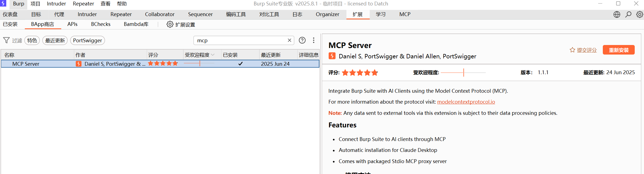644x174 pixels.
Task: Click the funnel filter icon
Action: pyautogui.click(x=7, y=40)
